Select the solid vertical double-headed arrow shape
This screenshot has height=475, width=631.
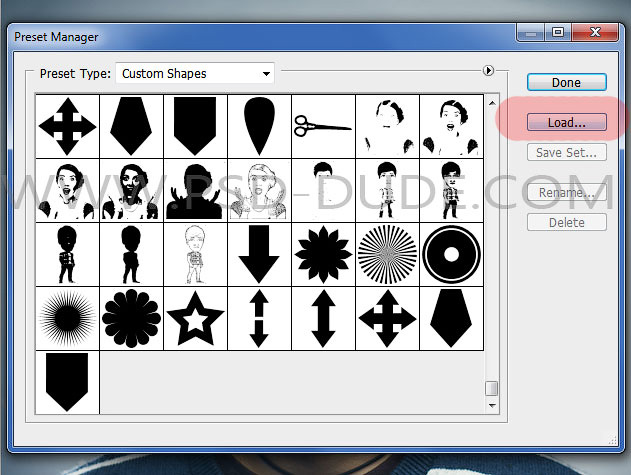322,318
